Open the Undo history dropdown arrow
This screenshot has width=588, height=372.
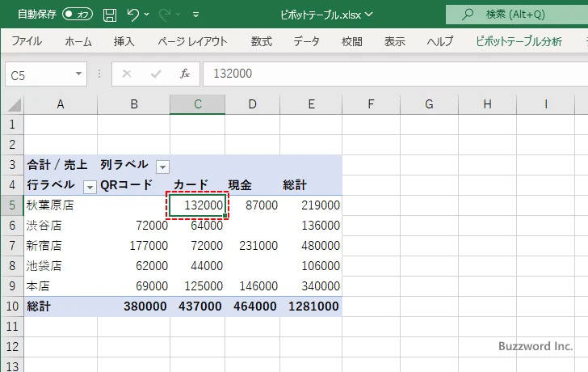147,15
